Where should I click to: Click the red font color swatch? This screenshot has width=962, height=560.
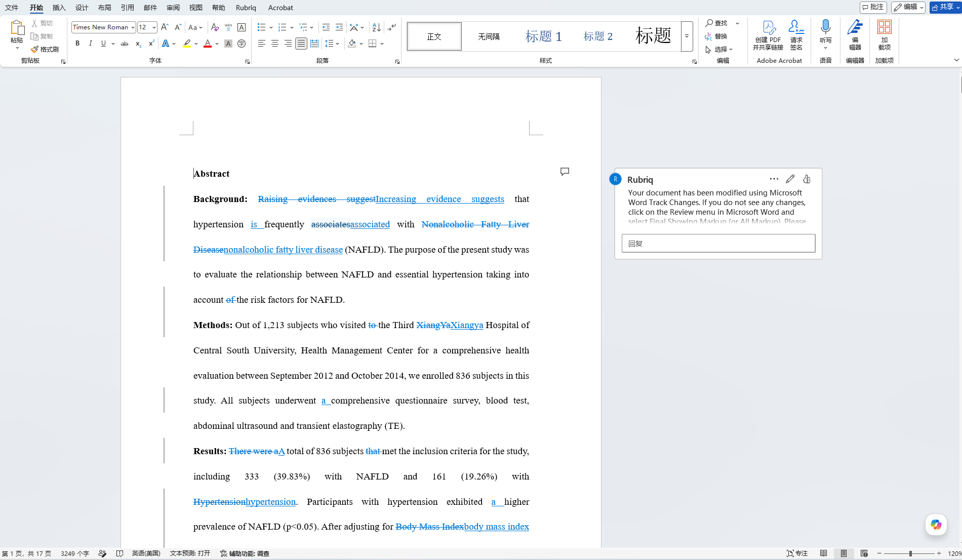click(x=207, y=44)
